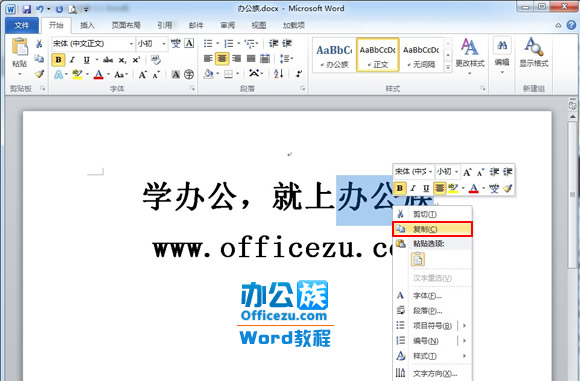Switch to the 页面布局 tab

coord(126,26)
